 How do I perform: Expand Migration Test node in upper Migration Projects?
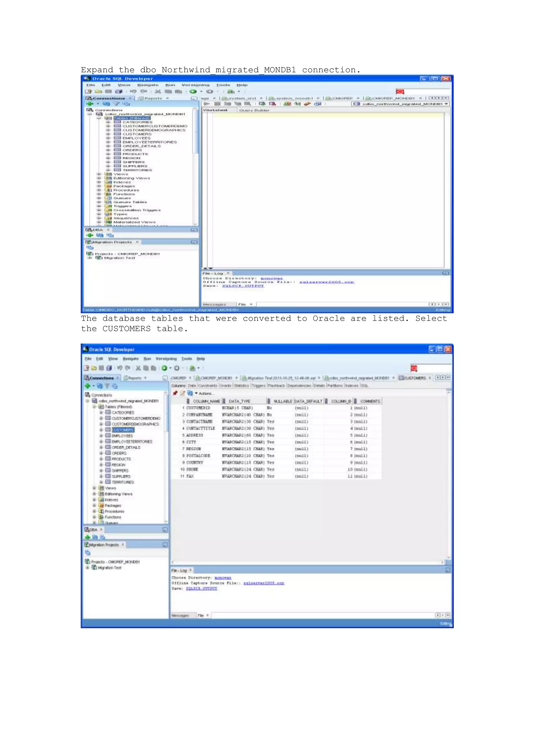tap(90, 258)
